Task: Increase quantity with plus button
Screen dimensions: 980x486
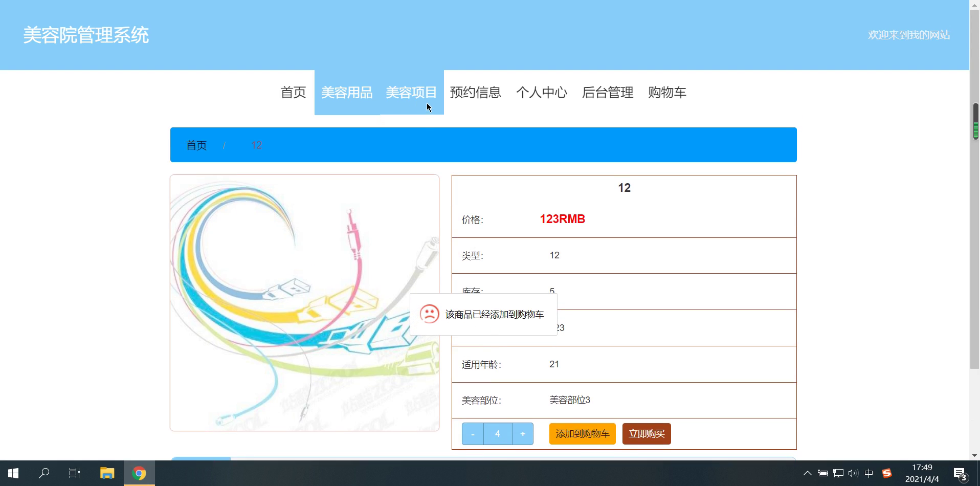Action: pyautogui.click(x=522, y=434)
